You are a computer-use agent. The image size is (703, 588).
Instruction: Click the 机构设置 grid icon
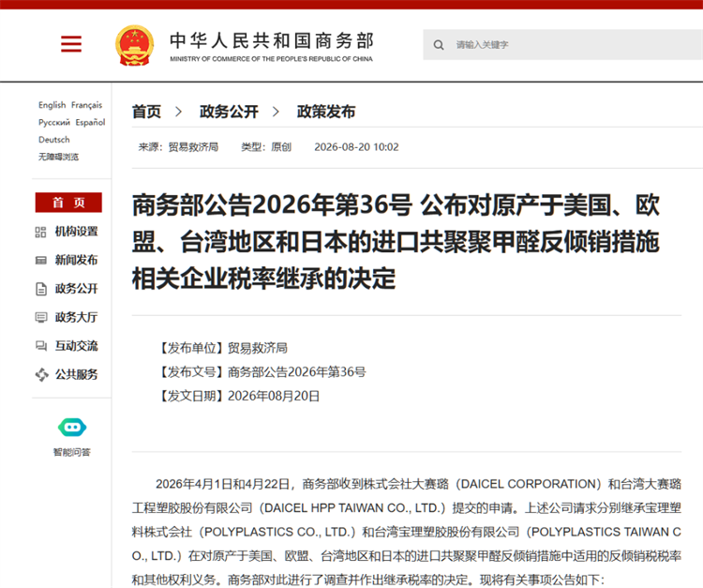coord(41,232)
